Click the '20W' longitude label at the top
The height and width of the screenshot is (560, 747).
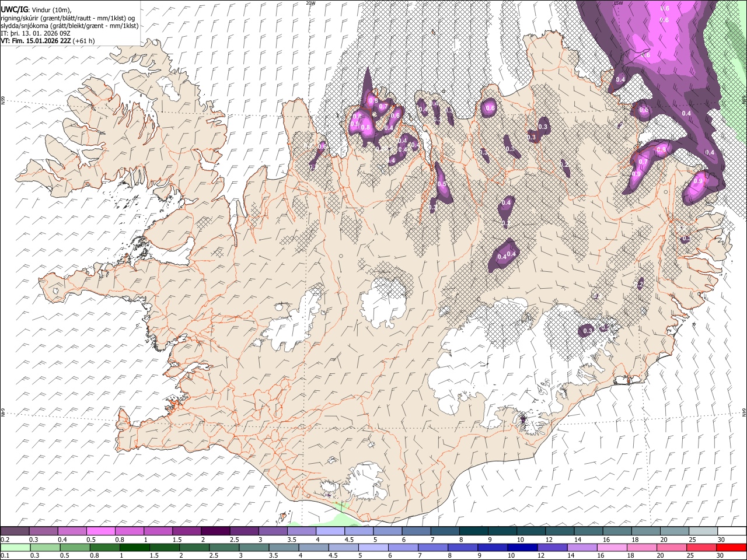pos(310,2)
